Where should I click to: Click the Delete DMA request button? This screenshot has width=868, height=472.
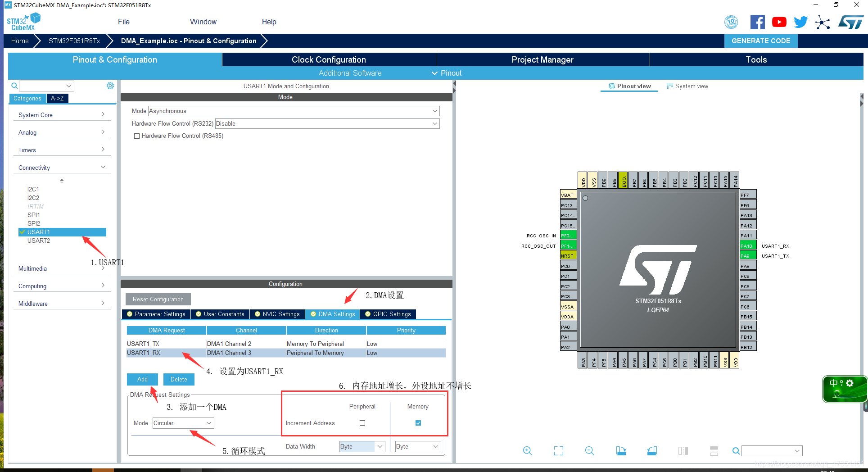tap(179, 379)
